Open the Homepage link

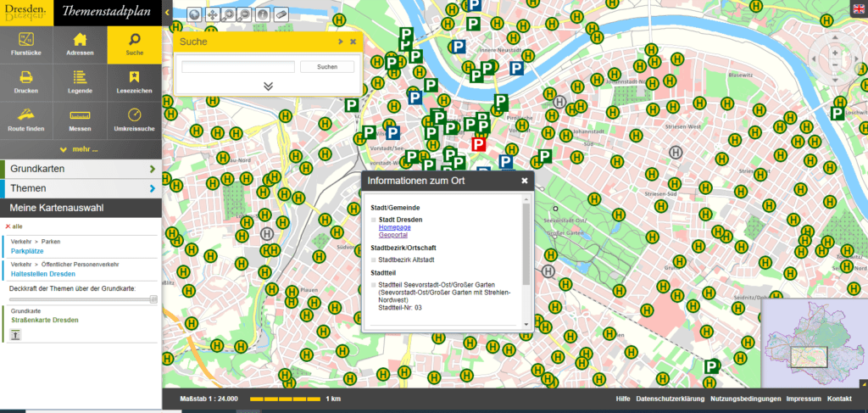pyautogui.click(x=395, y=227)
